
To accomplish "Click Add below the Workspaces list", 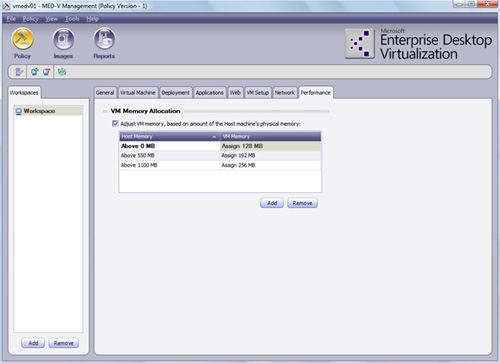I will click(x=33, y=343).
